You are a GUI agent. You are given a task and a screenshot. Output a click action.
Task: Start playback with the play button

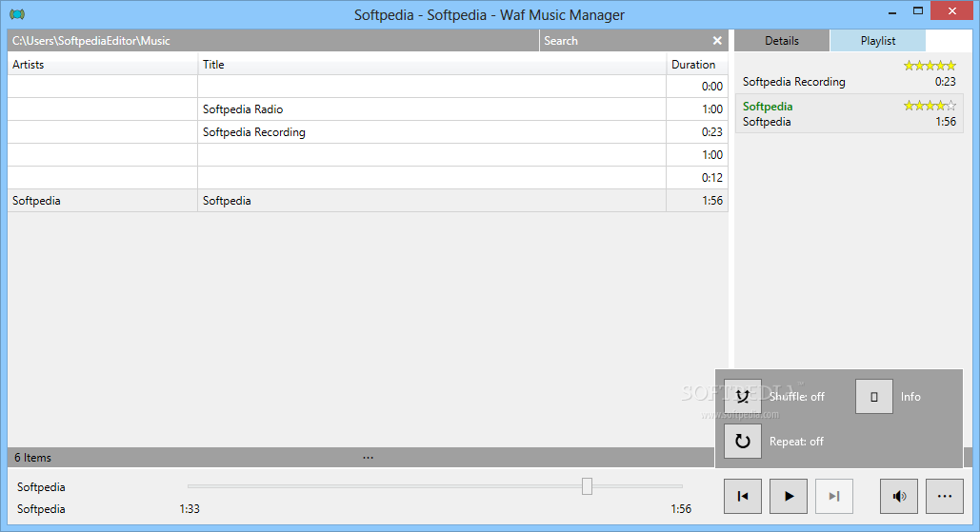pos(789,497)
